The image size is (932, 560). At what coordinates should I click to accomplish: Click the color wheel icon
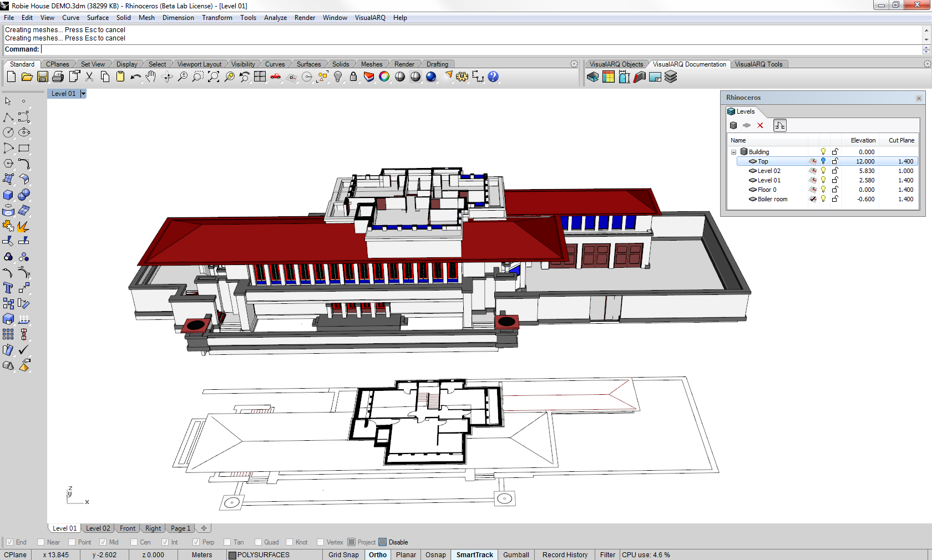click(384, 77)
